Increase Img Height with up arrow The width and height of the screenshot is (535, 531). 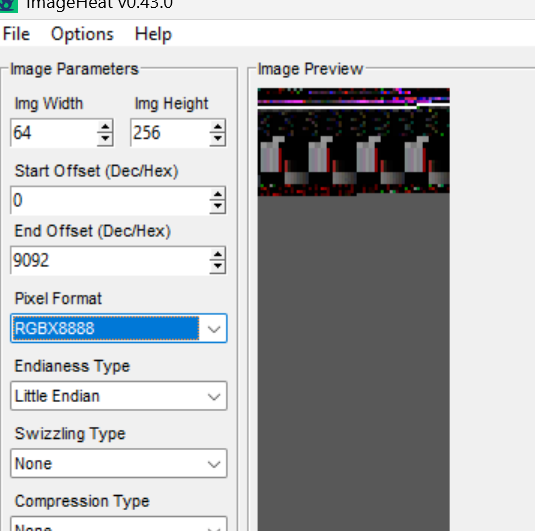point(218,127)
